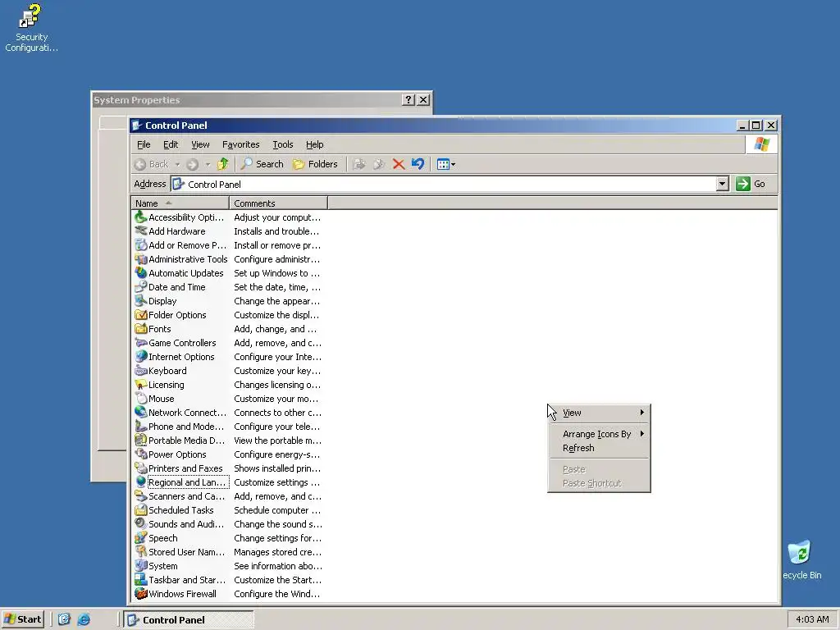Image resolution: width=840 pixels, height=630 pixels.
Task: Select the Phone and Modem icon
Action: (141, 426)
